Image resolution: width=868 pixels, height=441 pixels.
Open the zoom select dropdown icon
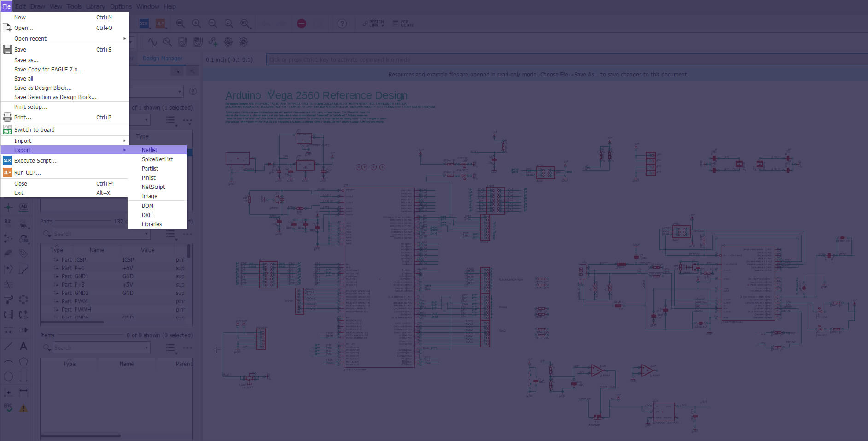[246, 24]
